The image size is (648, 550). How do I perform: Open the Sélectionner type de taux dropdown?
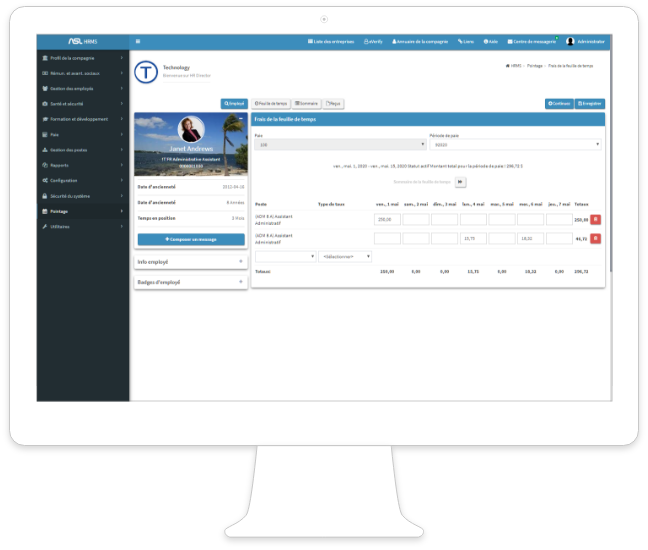[x=345, y=257]
